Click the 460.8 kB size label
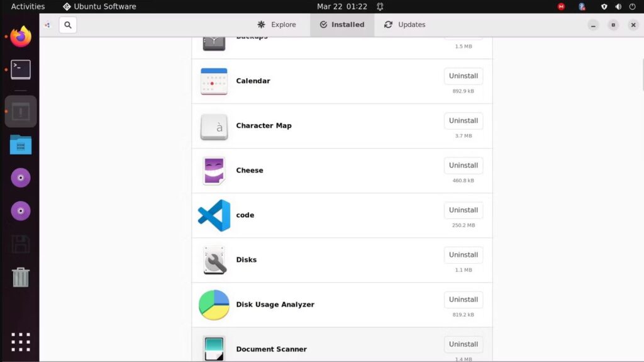The height and width of the screenshot is (362, 644). click(x=464, y=181)
